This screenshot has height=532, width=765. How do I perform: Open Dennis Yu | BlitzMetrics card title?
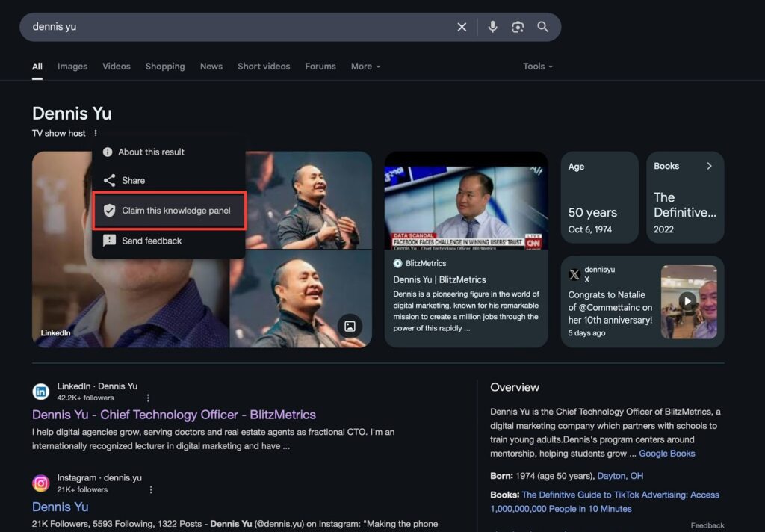tap(439, 279)
